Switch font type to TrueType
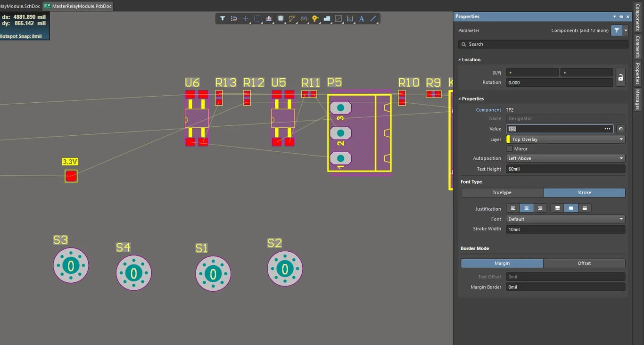This screenshot has width=644, height=345. click(502, 193)
